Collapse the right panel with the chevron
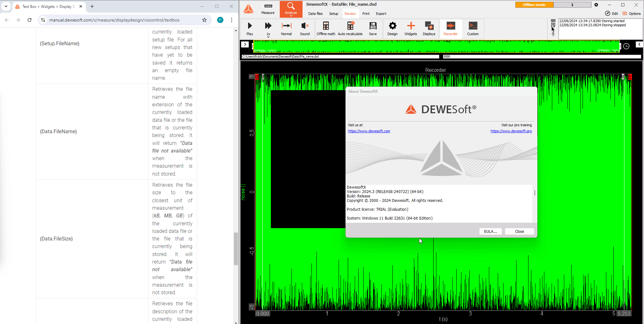Screen dimensions: 644x324 click(639, 44)
